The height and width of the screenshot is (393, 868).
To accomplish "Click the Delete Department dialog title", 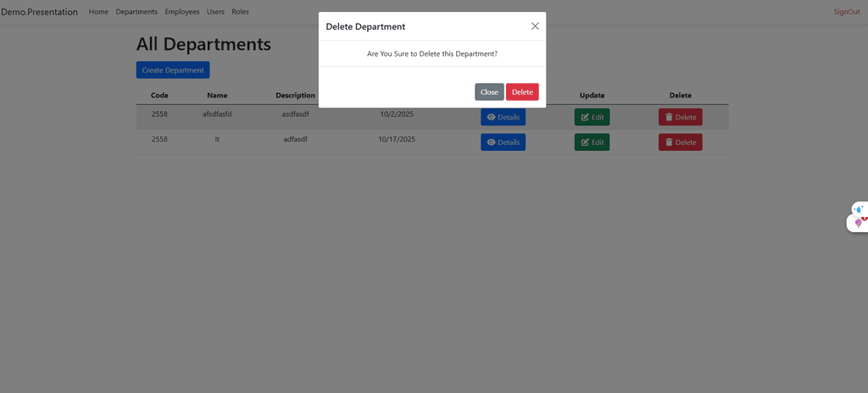I will 365,26.
